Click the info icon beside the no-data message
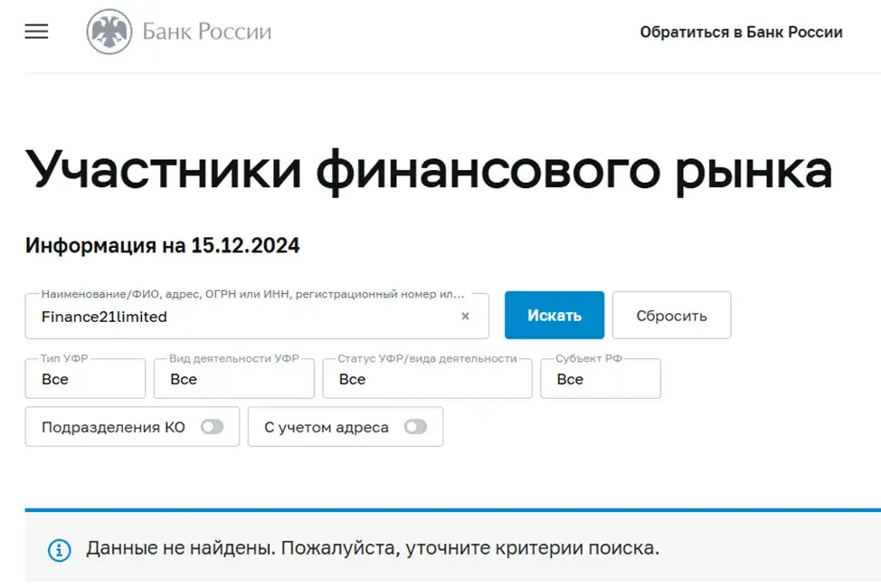The image size is (881, 588). point(60,550)
